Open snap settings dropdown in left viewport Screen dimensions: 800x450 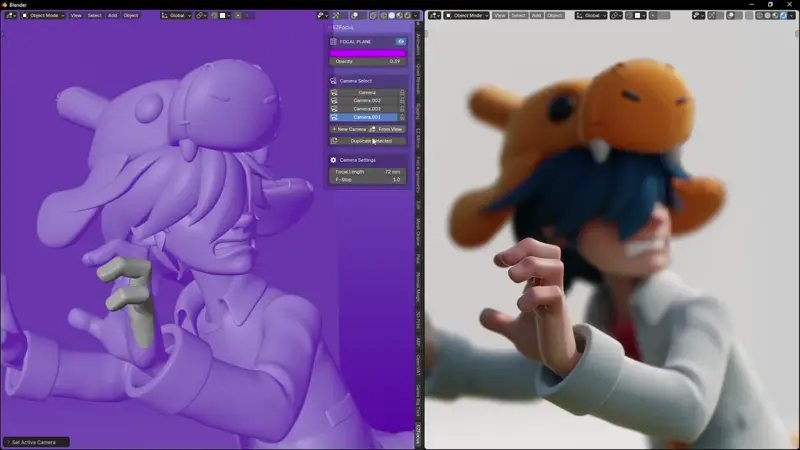pyautogui.click(x=225, y=15)
